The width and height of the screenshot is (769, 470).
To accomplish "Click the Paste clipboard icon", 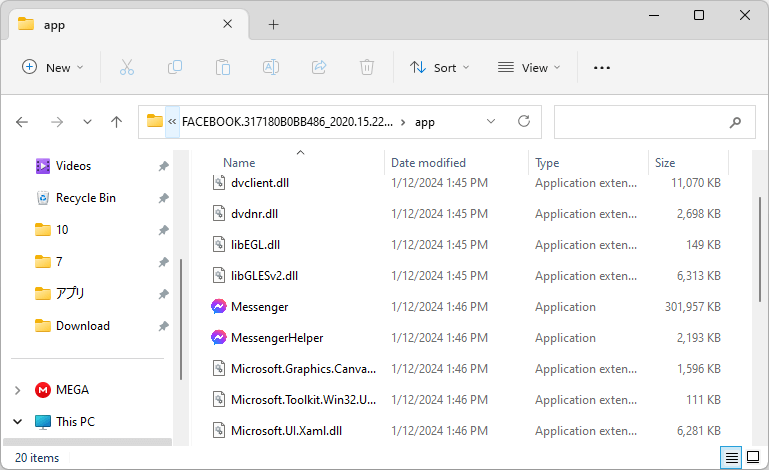I will pyautogui.click(x=223, y=67).
